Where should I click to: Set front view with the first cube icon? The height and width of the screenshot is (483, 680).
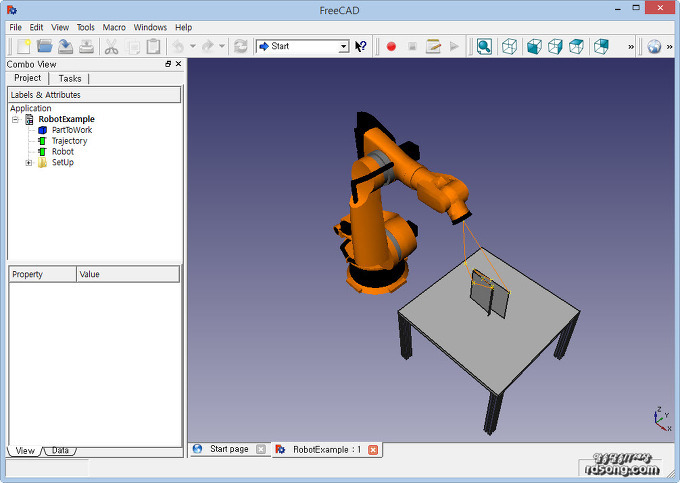click(534, 46)
